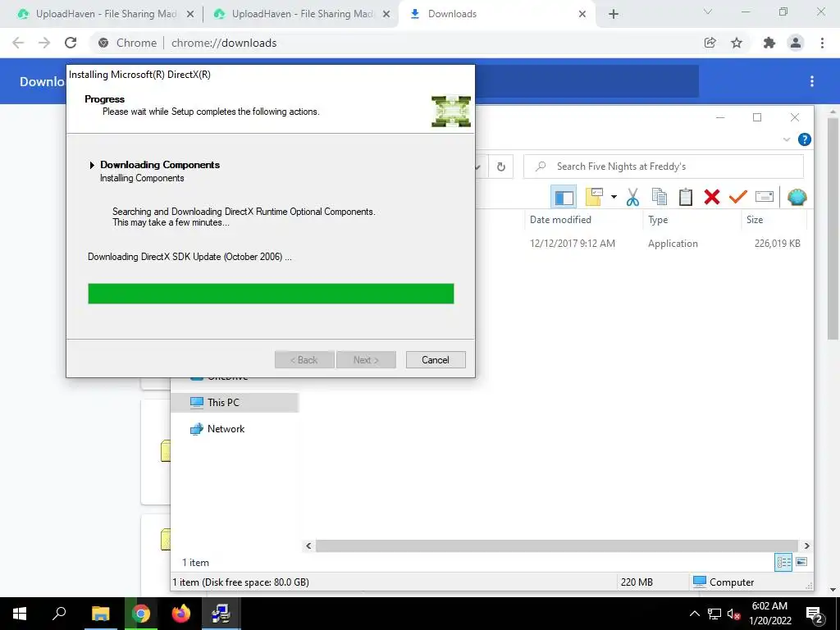Select the '12/12/2017 9:12 AM' date cell
This screenshot has height=630, width=840.
click(572, 243)
